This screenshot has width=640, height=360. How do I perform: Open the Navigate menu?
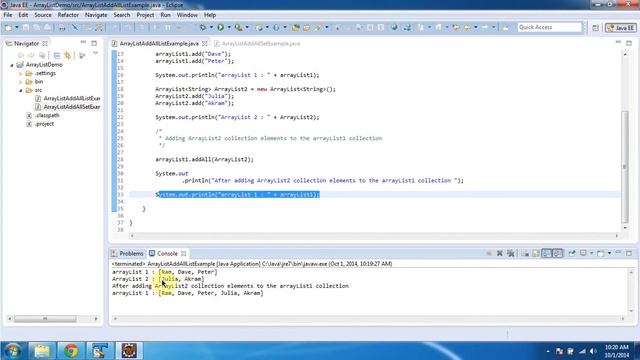pos(96,15)
